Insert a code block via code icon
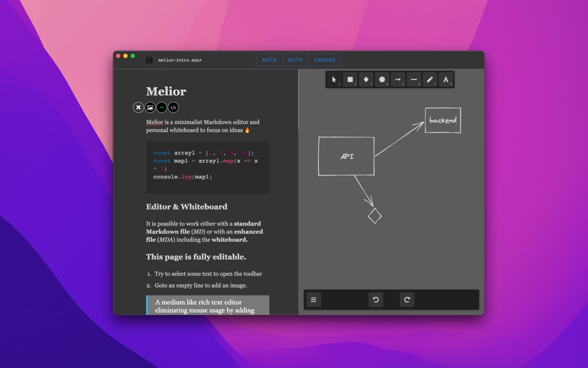Screen dimensions: 588x368 click(173, 107)
